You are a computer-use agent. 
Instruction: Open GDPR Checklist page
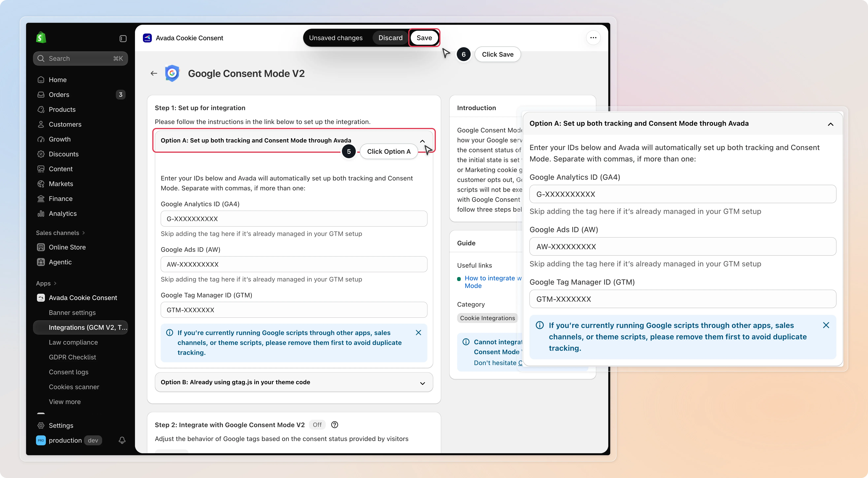72,357
